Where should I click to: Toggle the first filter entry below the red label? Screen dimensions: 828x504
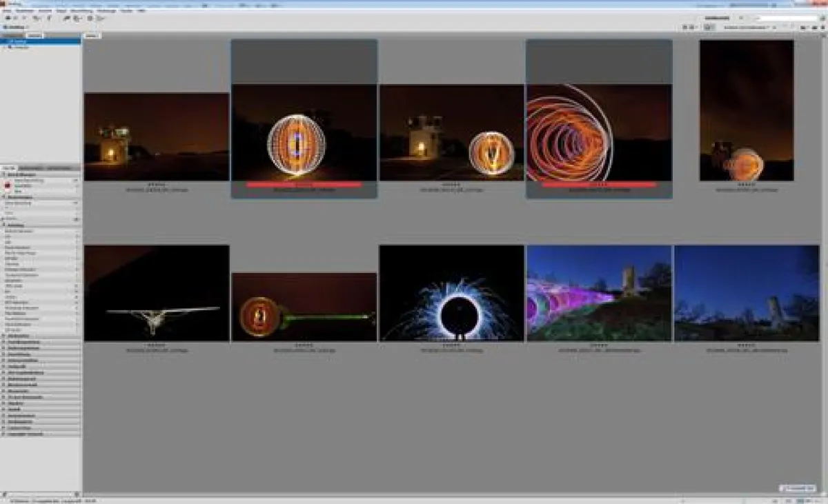[21, 191]
